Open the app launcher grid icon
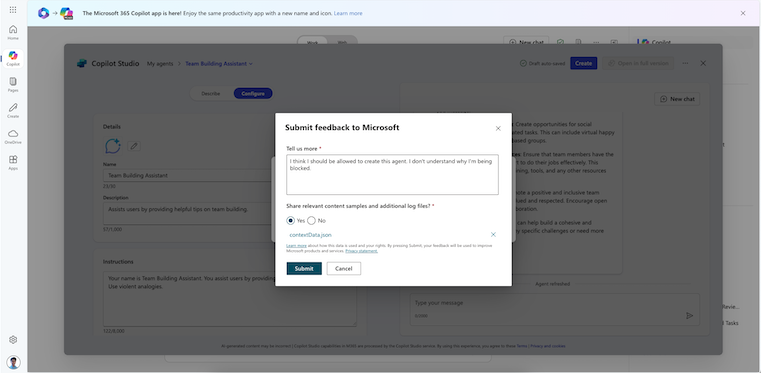761x373 pixels. pyautogui.click(x=13, y=10)
